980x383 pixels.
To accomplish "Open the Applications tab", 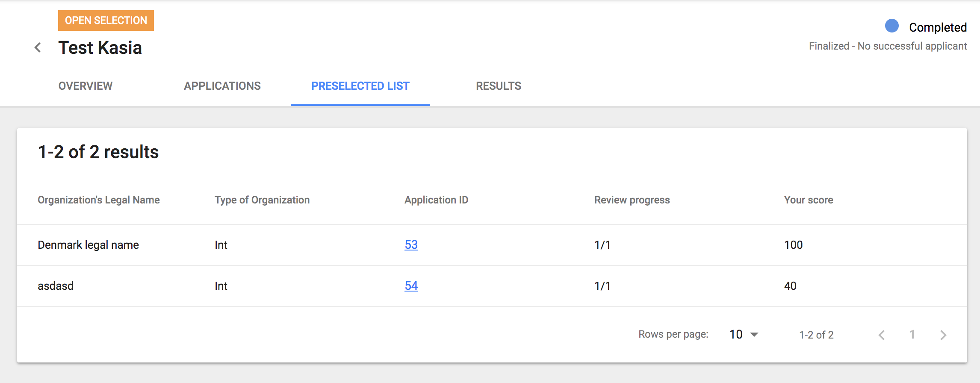I will pyautogui.click(x=222, y=86).
